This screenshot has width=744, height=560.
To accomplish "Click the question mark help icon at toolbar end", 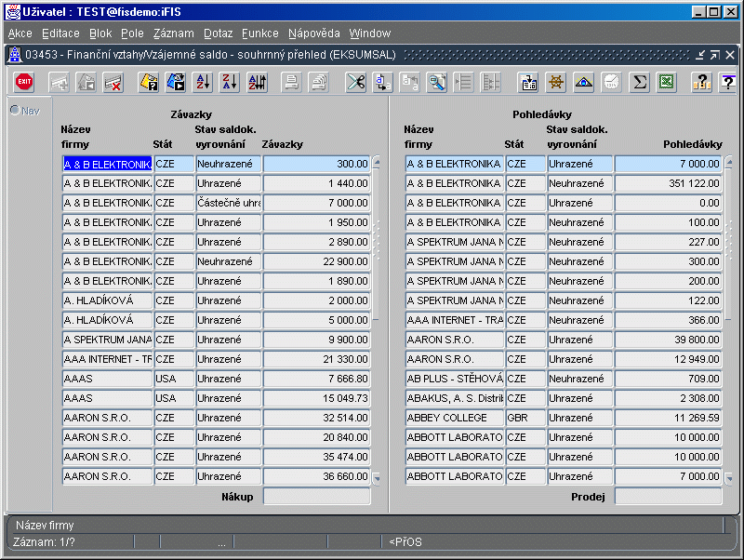I will (x=728, y=83).
